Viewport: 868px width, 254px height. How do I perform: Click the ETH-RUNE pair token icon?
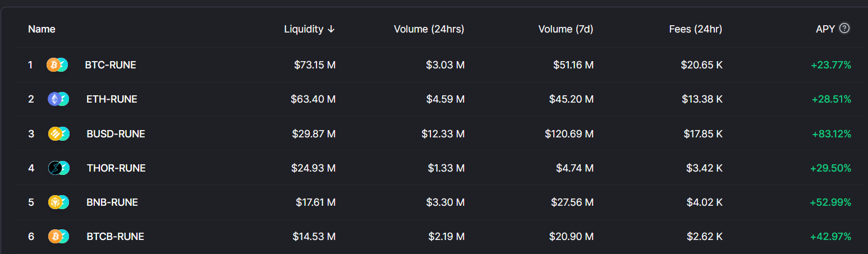pyautogui.click(x=58, y=99)
